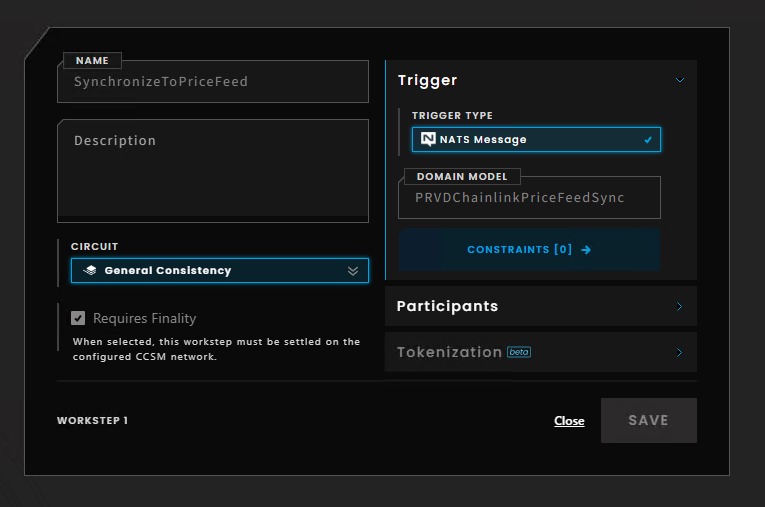Expand the Participants section
Viewport: 765px width, 507px height.
541,306
